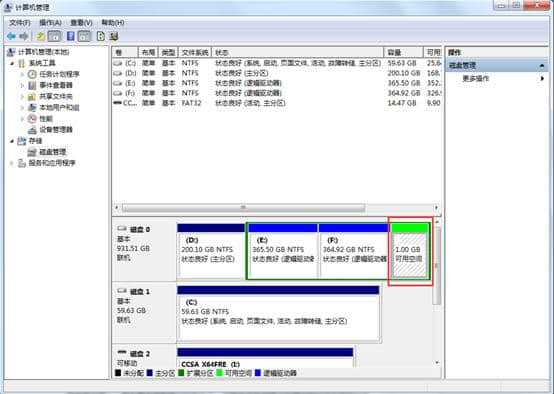Click the 14.47 GB capacity cell

point(402,103)
